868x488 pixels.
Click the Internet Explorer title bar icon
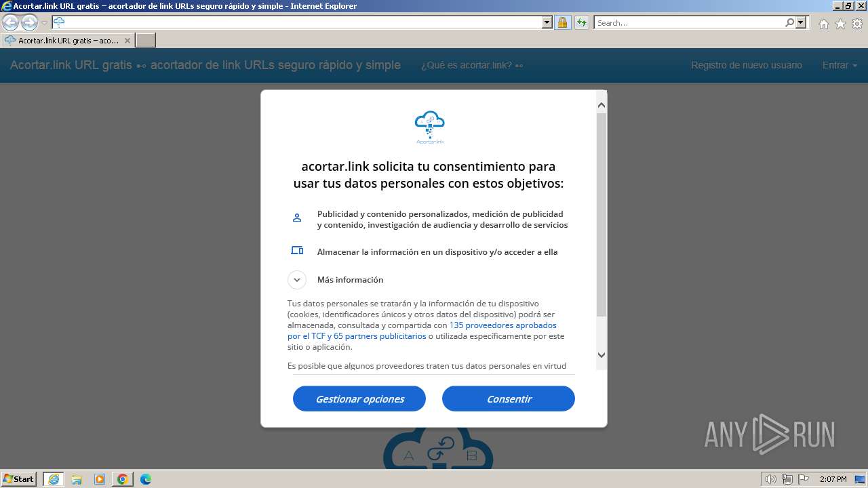[x=7, y=6]
